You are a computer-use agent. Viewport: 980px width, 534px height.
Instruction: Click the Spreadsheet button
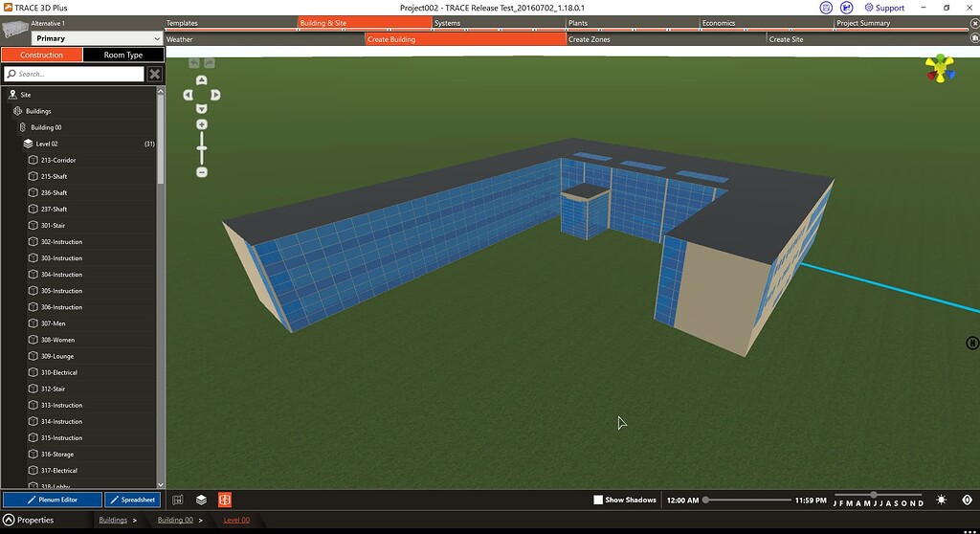132,500
